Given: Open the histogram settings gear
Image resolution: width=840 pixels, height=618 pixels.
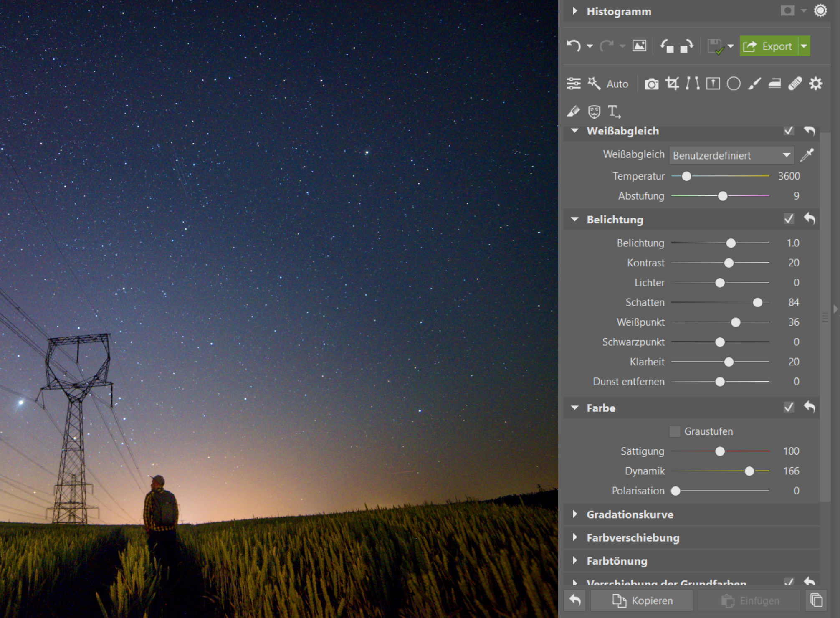Looking at the screenshot, I should 820,11.
